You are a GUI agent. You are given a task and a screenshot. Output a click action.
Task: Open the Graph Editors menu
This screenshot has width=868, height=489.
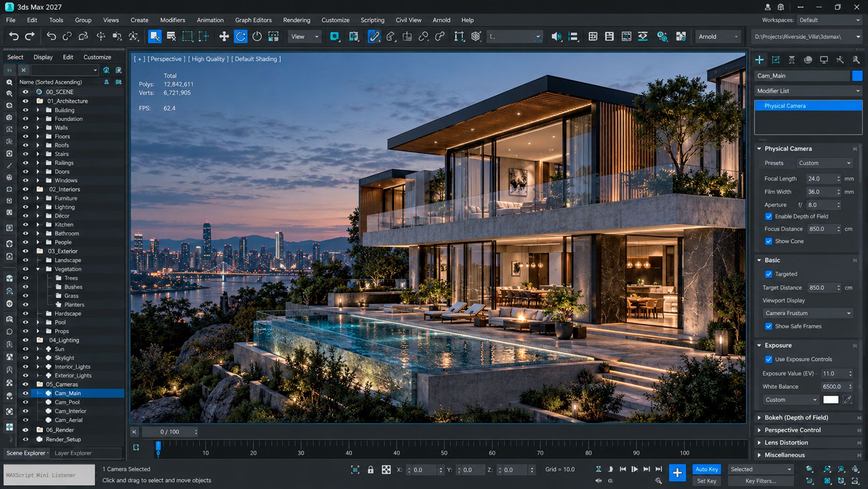click(253, 20)
